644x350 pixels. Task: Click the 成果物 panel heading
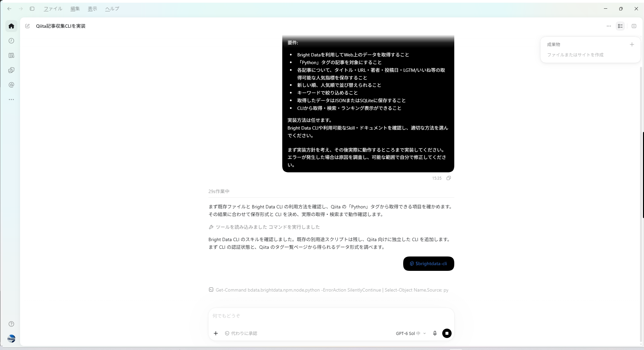point(553,44)
